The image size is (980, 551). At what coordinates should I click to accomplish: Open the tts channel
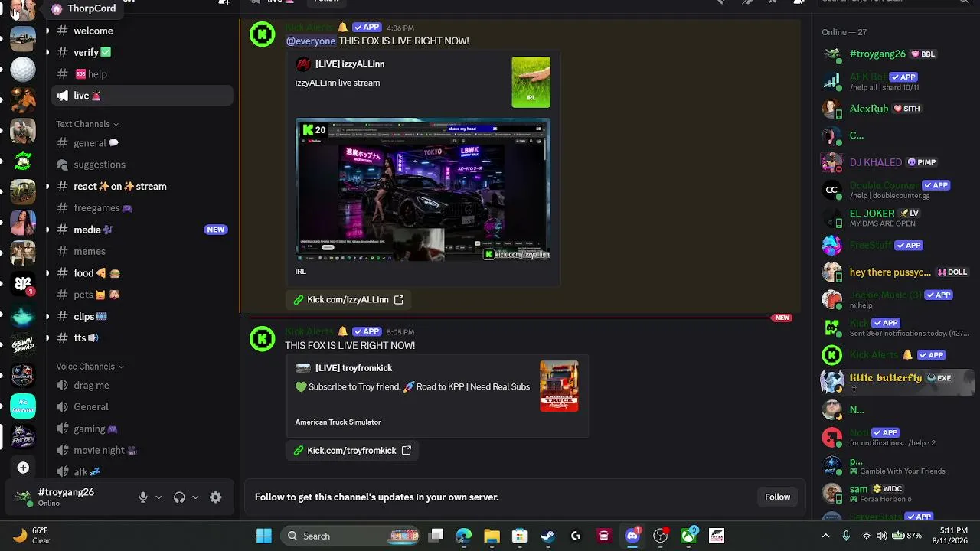[142, 337]
